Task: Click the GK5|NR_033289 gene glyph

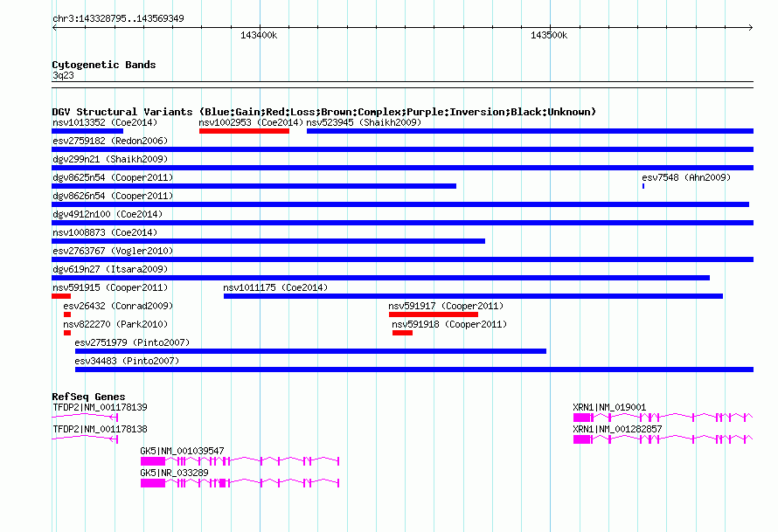Action: point(240,483)
